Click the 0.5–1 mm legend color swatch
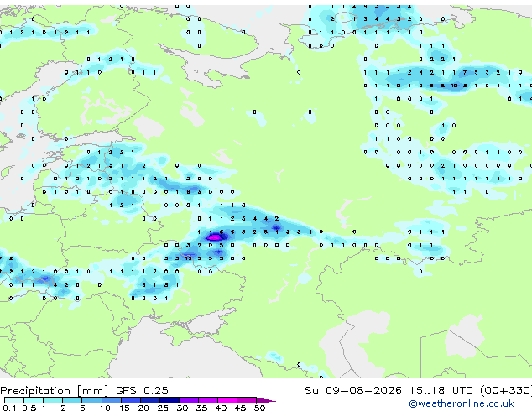 pyautogui.click(x=34, y=400)
